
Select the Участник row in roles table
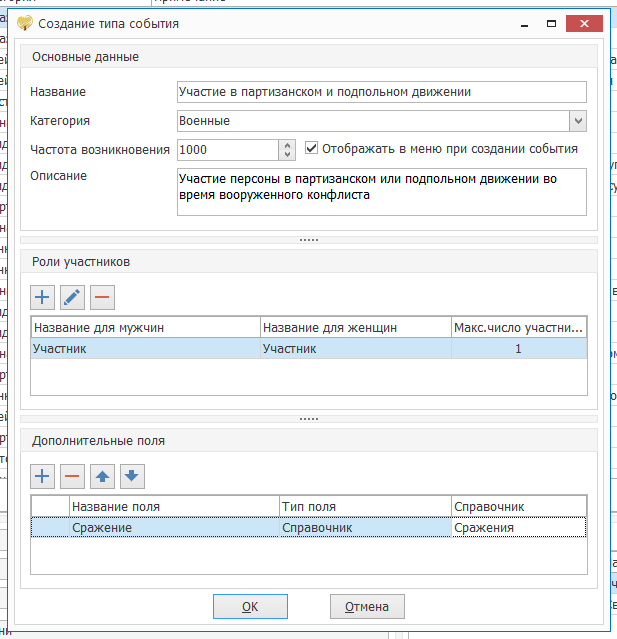145,348
